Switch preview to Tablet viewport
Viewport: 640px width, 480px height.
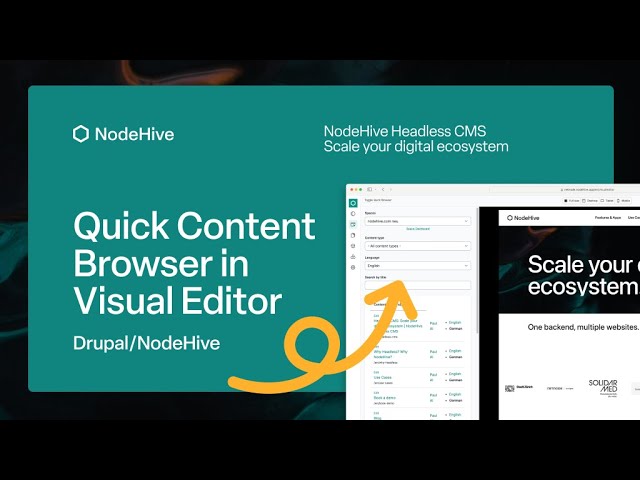click(x=607, y=201)
